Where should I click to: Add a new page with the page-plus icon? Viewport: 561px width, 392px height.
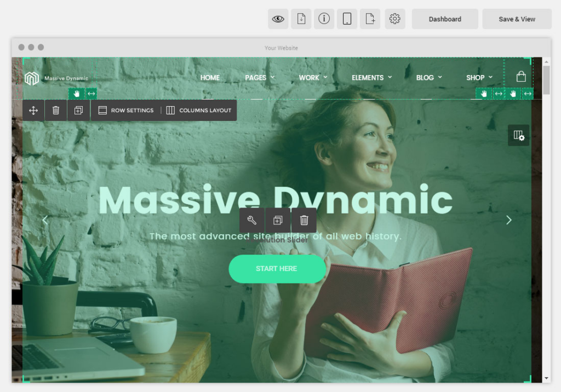click(x=370, y=19)
